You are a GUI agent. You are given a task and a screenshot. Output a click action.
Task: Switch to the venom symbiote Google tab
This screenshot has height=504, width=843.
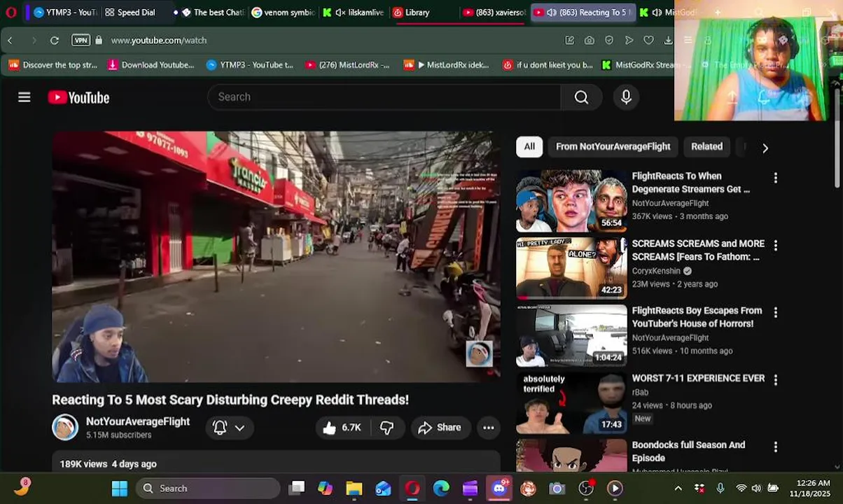click(284, 13)
